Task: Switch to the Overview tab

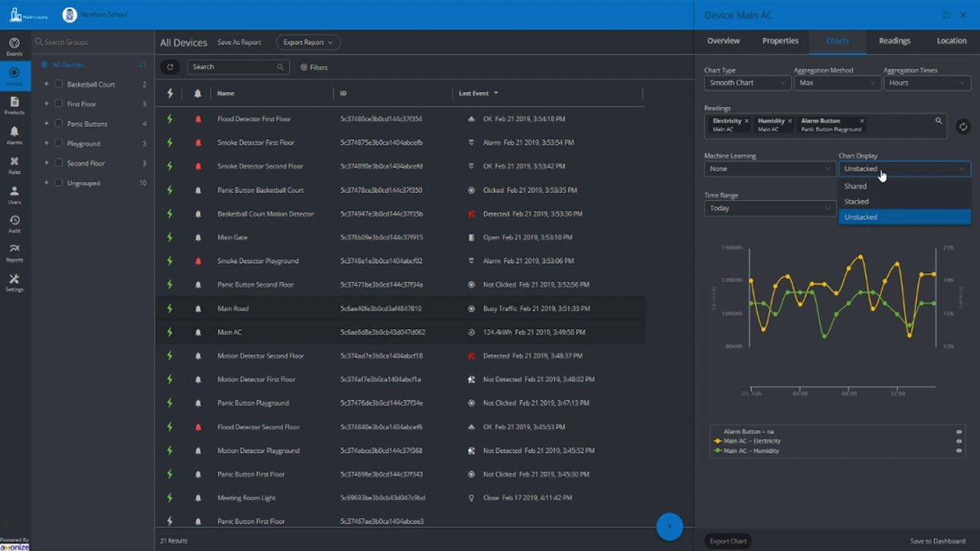Action: (x=724, y=41)
